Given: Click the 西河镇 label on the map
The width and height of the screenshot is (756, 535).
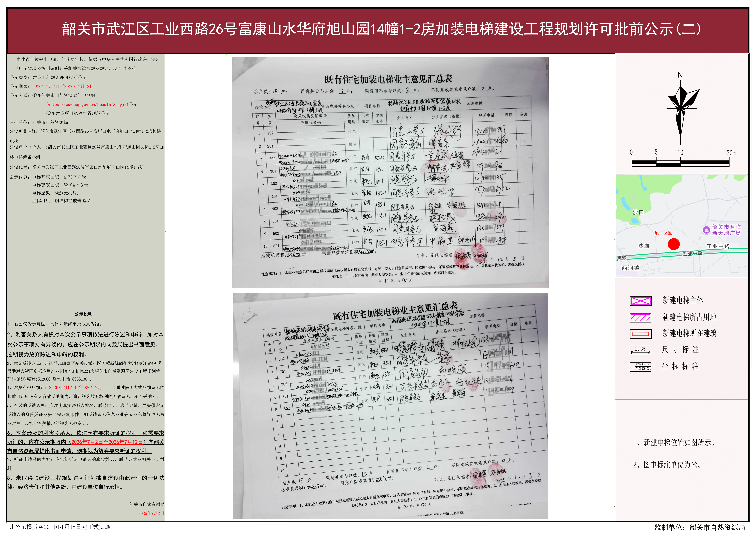Looking at the screenshot, I should point(630,268).
